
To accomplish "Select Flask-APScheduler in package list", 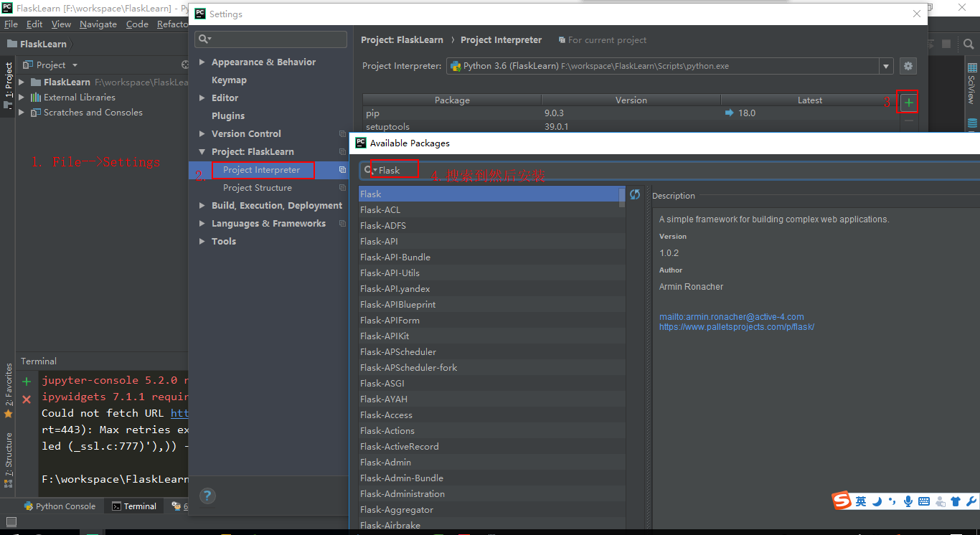I will 491,352.
